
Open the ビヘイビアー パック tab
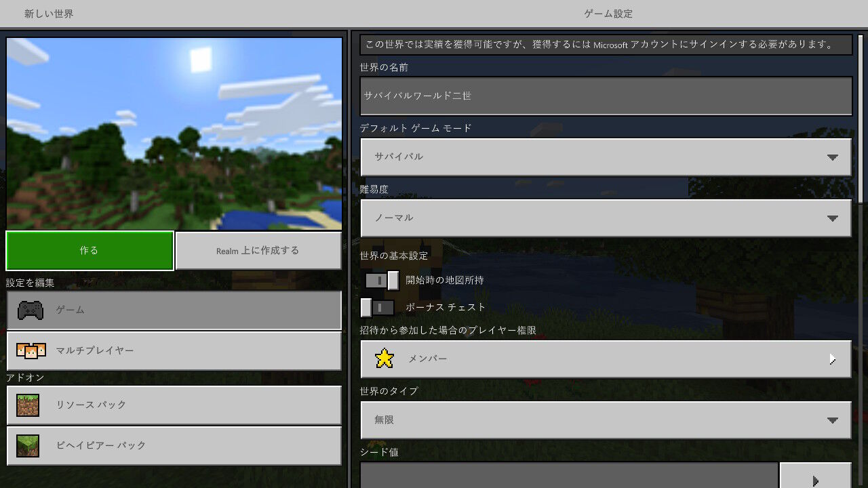click(x=174, y=446)
